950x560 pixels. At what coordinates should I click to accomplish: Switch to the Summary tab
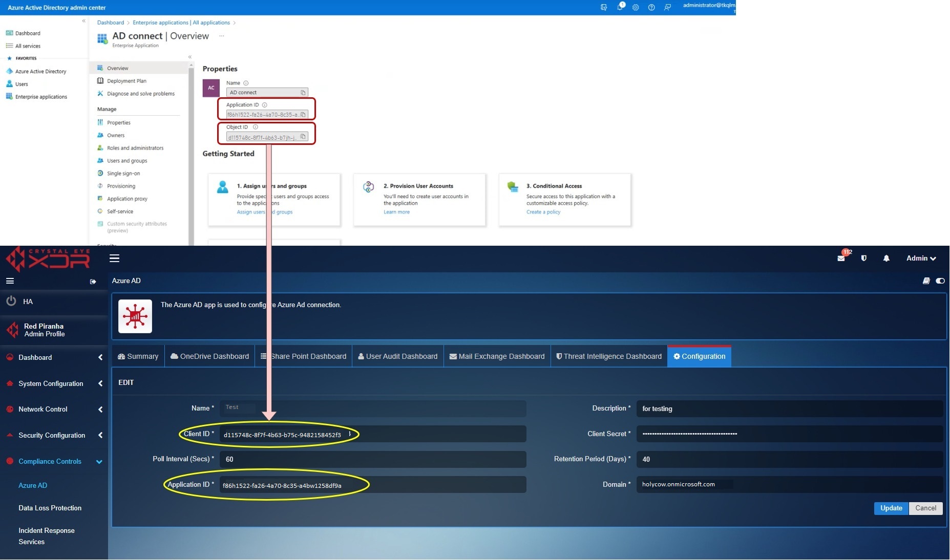tap(138, 356)
